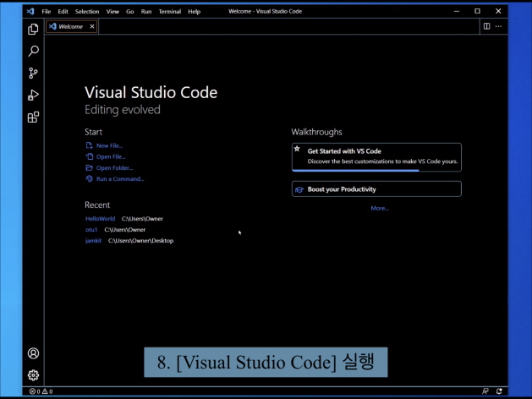532x399 pixels.
Task: Open the Selection menu
Action: click(87, 12)
